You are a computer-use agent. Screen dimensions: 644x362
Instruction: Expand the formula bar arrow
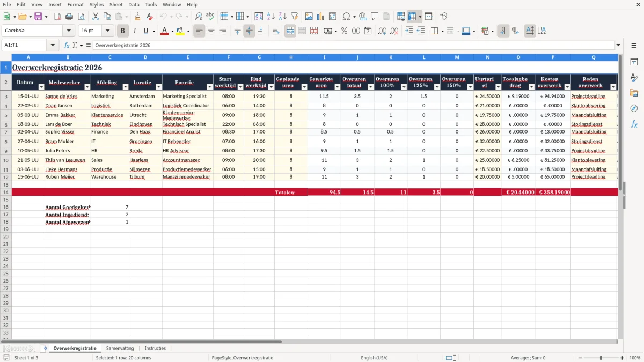click(618, 46)
